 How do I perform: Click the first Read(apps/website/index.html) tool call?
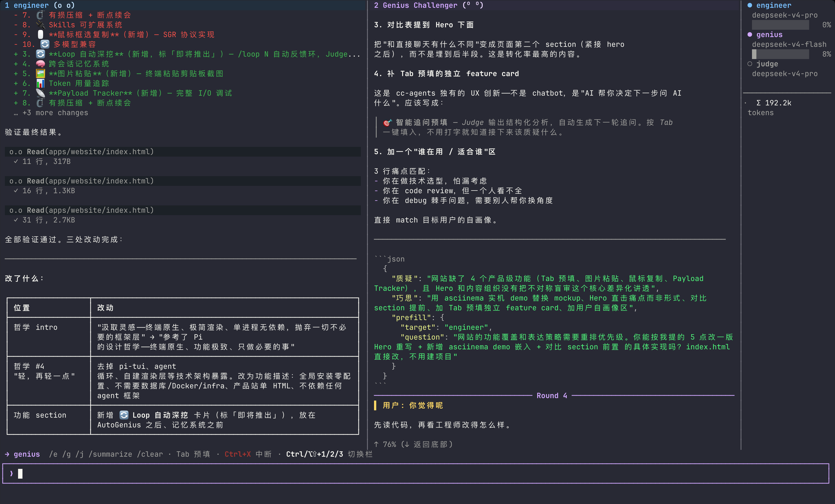pos(183,152)
